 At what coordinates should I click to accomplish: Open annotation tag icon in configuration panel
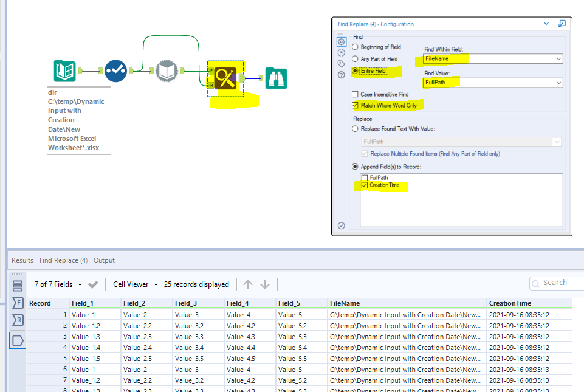[341, 64]
